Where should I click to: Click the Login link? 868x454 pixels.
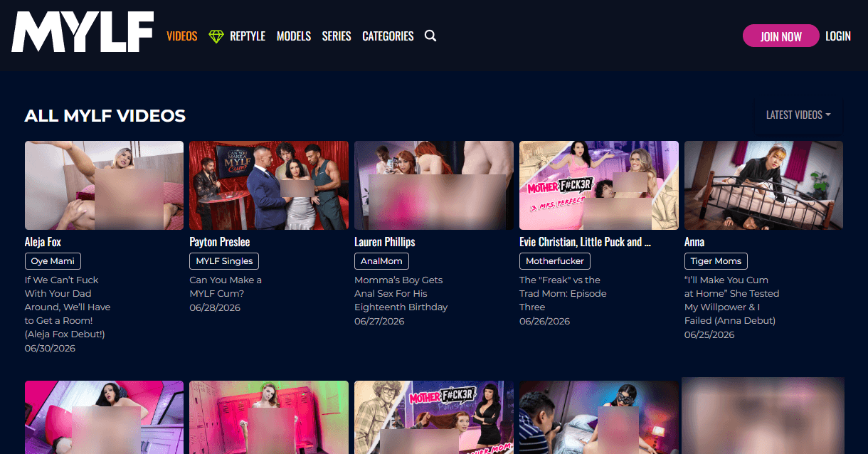tap(838, 36)
